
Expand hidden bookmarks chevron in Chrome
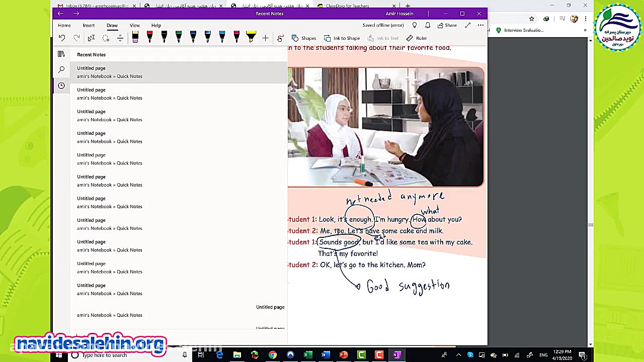click(x=585, y=30)
